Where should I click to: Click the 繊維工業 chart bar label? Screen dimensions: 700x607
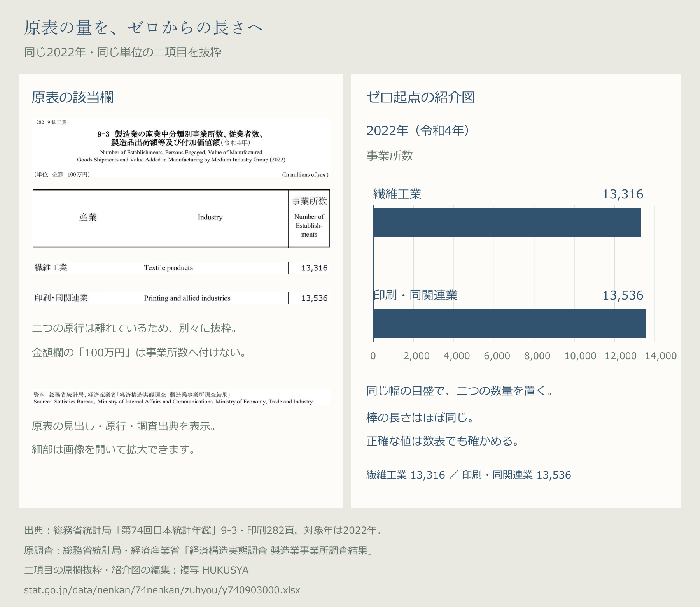[x=397, y=194]
